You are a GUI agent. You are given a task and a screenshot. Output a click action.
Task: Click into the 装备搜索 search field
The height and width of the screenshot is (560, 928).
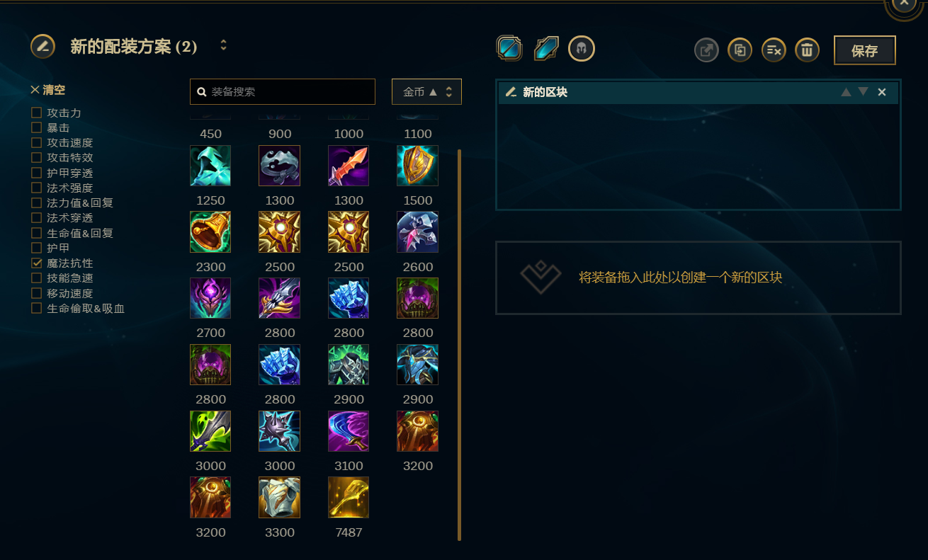coord(283,91)
